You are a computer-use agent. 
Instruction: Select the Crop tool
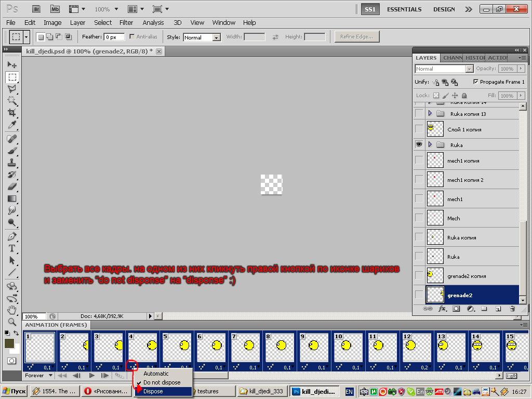(x=12, y=113)
